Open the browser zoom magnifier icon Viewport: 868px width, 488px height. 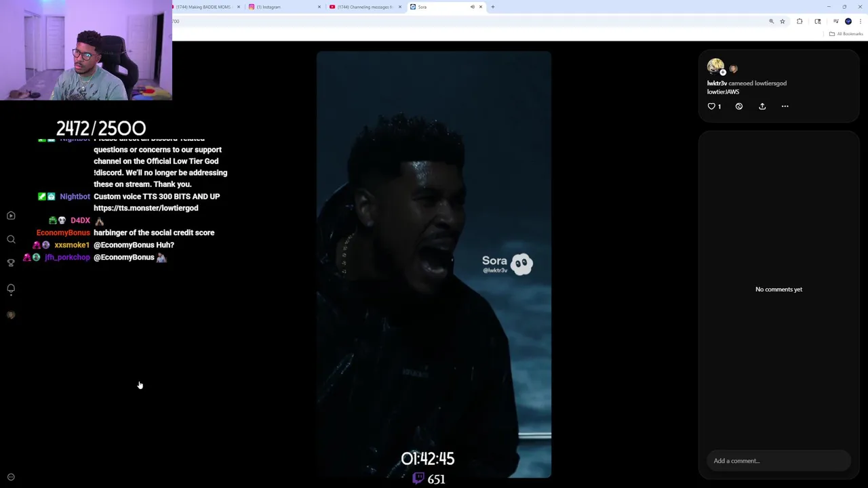tap(771, 22)
